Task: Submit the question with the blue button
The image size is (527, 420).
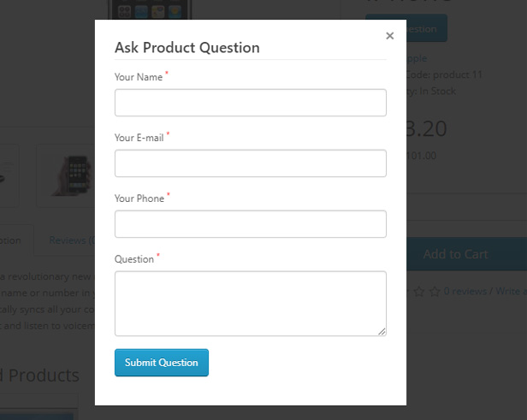Action: 162,363
